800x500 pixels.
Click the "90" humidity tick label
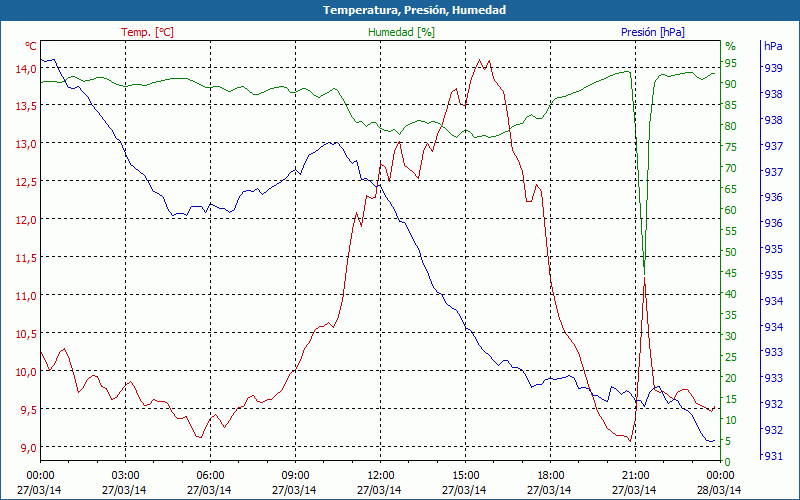[731, 84]
